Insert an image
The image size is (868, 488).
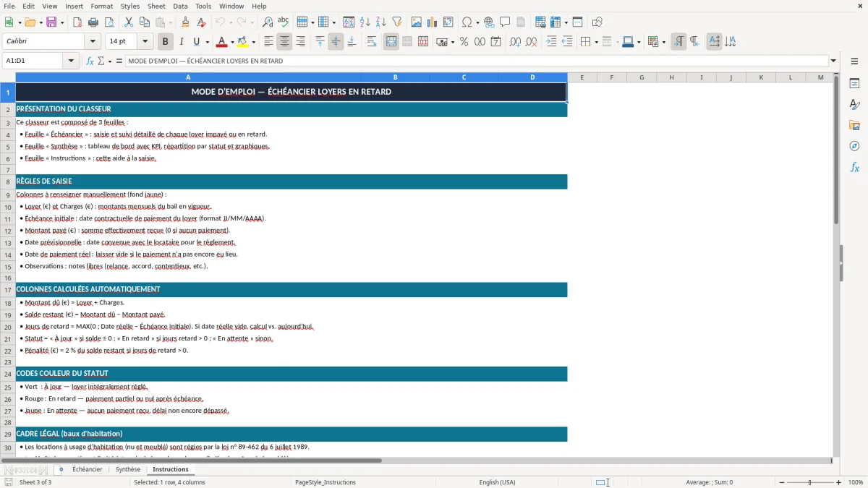tap(417, 22)
